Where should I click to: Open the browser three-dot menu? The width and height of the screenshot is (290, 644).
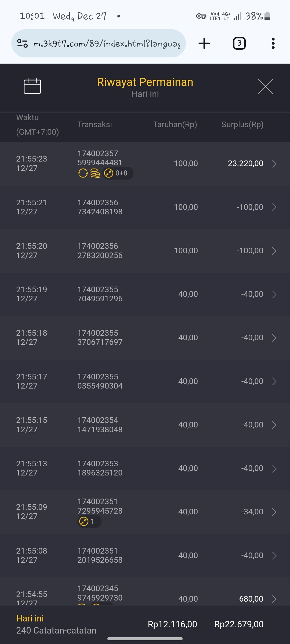pos(273,43)
